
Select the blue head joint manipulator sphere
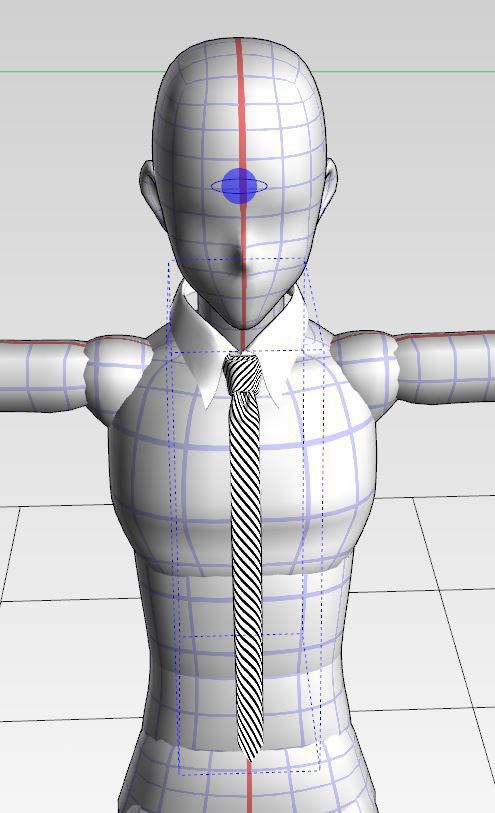(239, 186)
